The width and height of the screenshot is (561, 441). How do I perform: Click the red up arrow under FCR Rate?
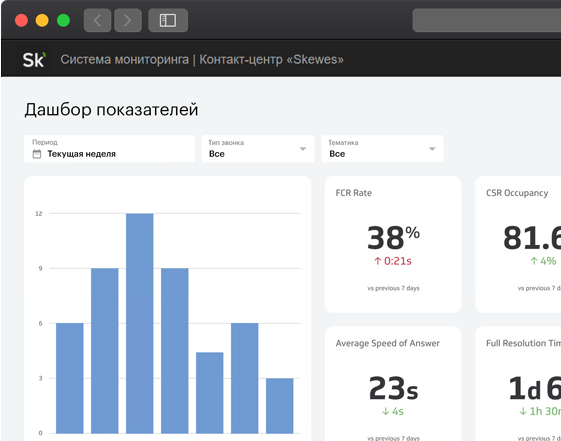tap(377, 261)
